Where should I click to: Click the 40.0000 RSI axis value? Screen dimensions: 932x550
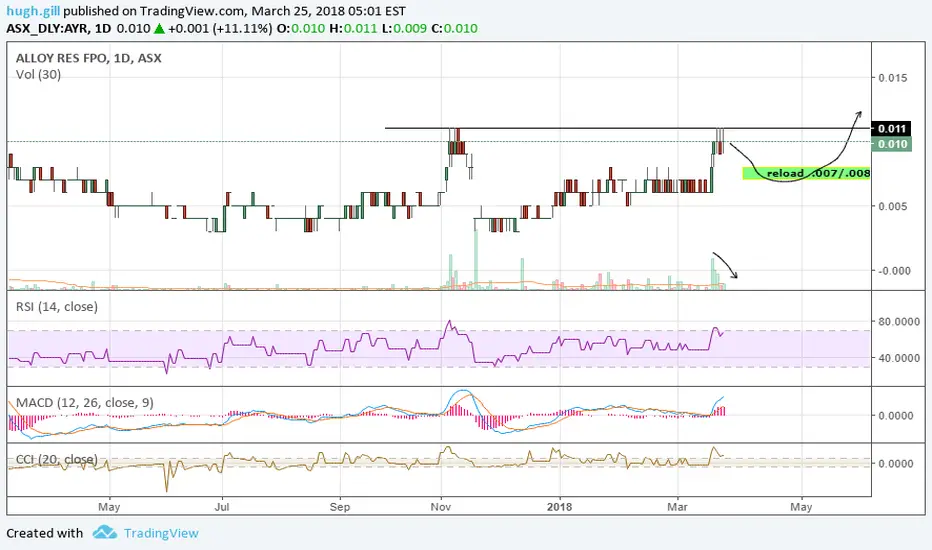point(899,358)
